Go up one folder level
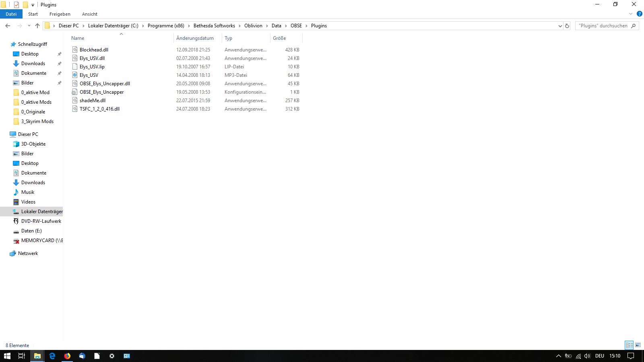This screenshot has width=644, height=362. tap(37, 26)
